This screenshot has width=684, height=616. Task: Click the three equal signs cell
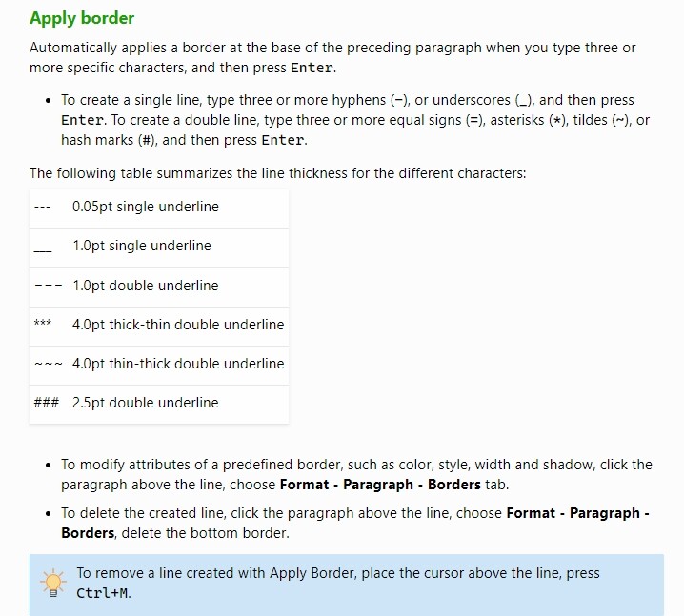[x=49, y=287]
